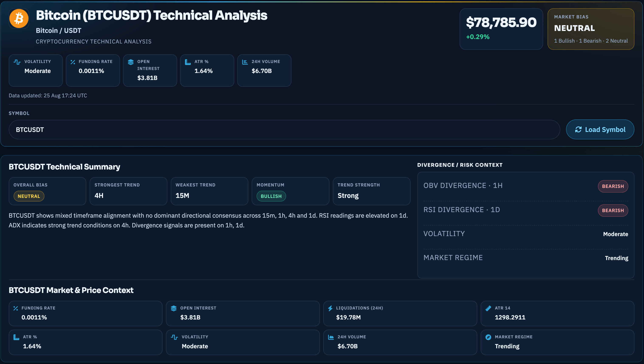The height and width of the screenshot is (364, 644).
Task: Click the Weakest Trend 15M value
Action: [182, 196]
